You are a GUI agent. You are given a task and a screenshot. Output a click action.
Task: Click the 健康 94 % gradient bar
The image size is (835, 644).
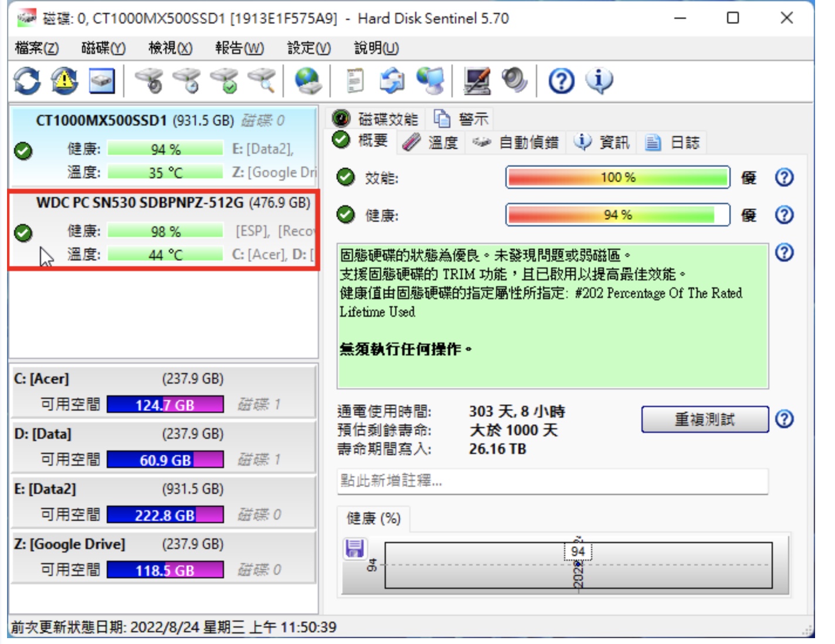coord(618,215)
